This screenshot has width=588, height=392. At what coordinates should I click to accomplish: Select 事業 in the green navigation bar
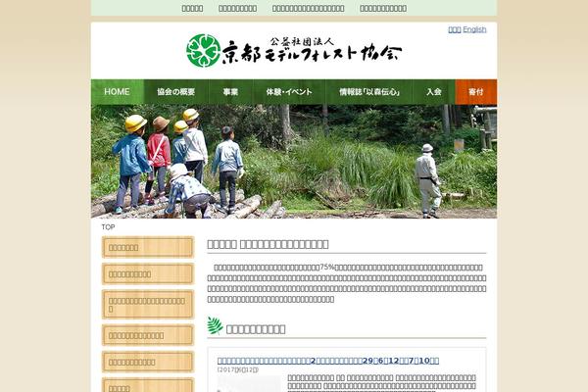230,92
